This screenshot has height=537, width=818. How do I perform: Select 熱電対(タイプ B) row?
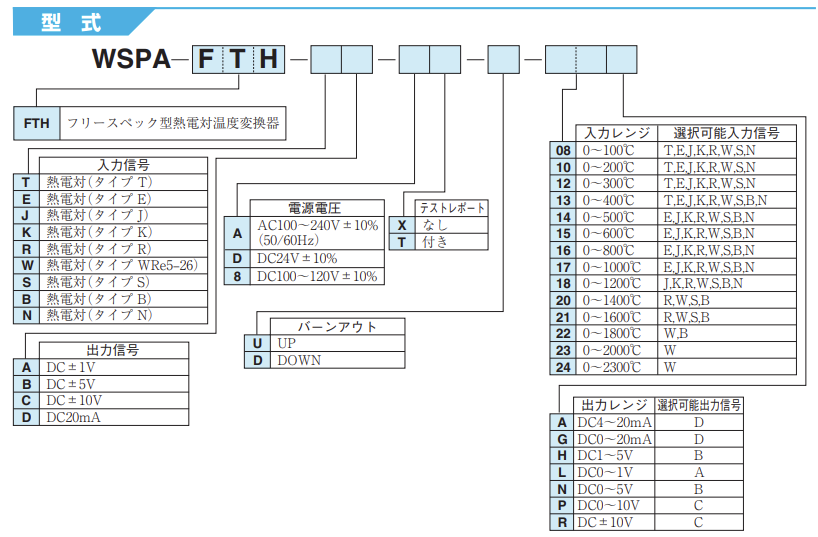[111, 299]
